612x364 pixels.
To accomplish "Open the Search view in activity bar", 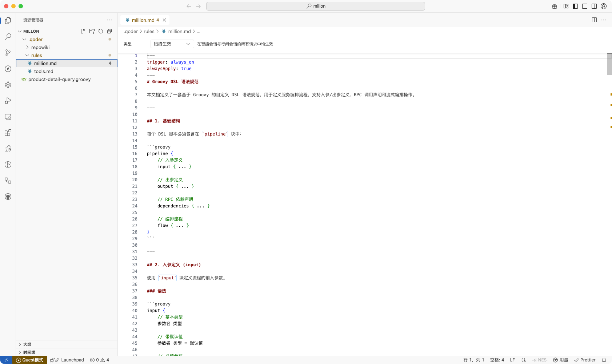I will (8, 37).
